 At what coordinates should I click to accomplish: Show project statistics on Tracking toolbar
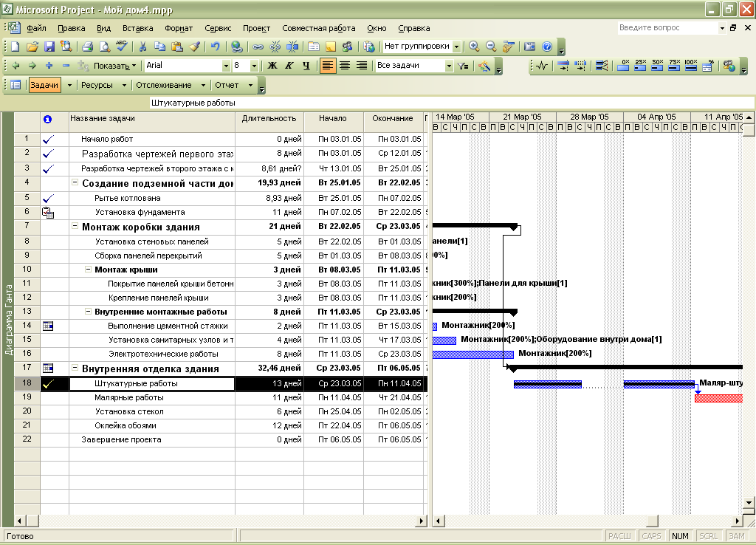pyautogui.click(x=542, y=66)
